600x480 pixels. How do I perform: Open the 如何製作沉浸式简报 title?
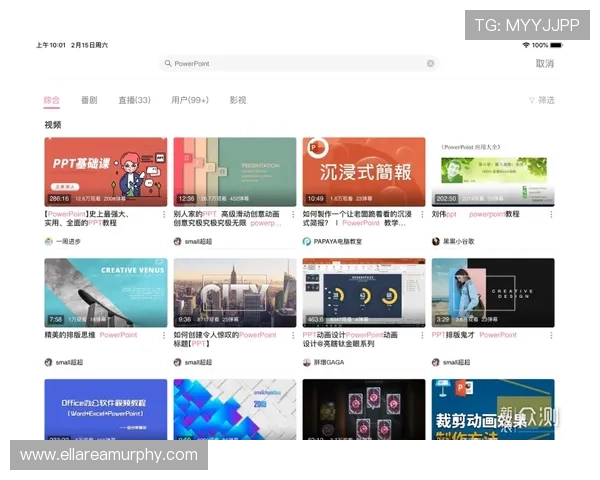click(x=357, y=219)
